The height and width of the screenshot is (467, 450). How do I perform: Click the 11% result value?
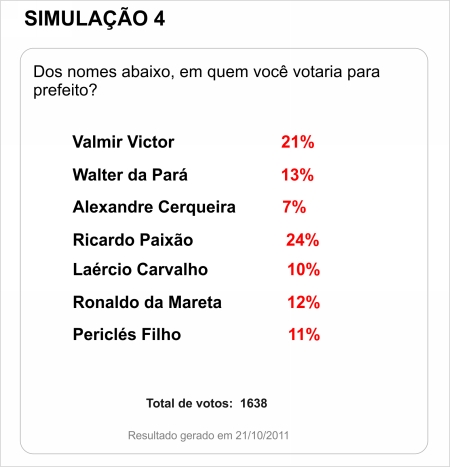(x=304, y=334)
